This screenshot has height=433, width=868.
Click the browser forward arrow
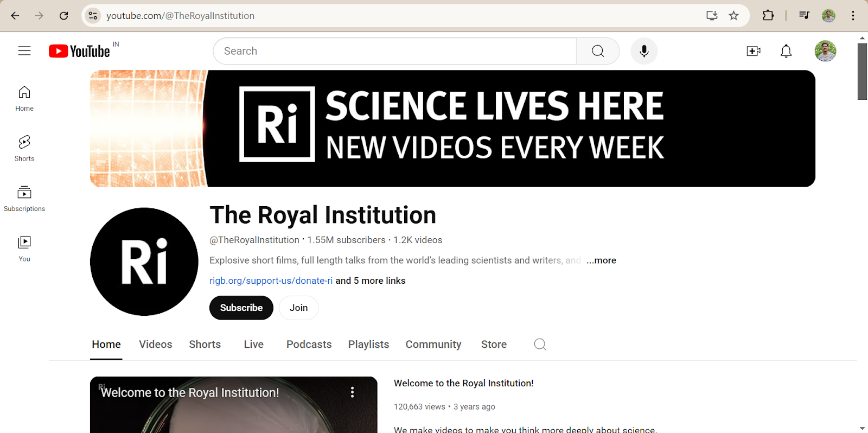pyautogui.click(x=39, y=16)
